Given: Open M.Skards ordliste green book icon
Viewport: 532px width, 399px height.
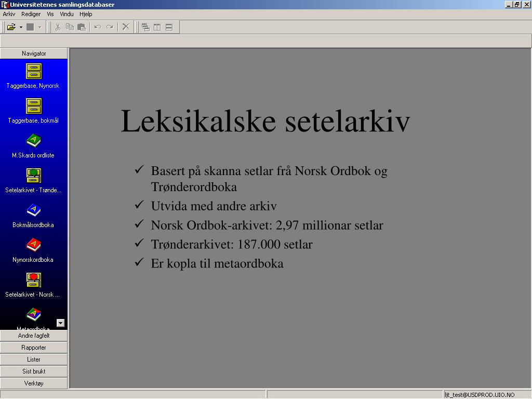Looking at the screenshot, I should pyautogui.click(x=33, y=140).
